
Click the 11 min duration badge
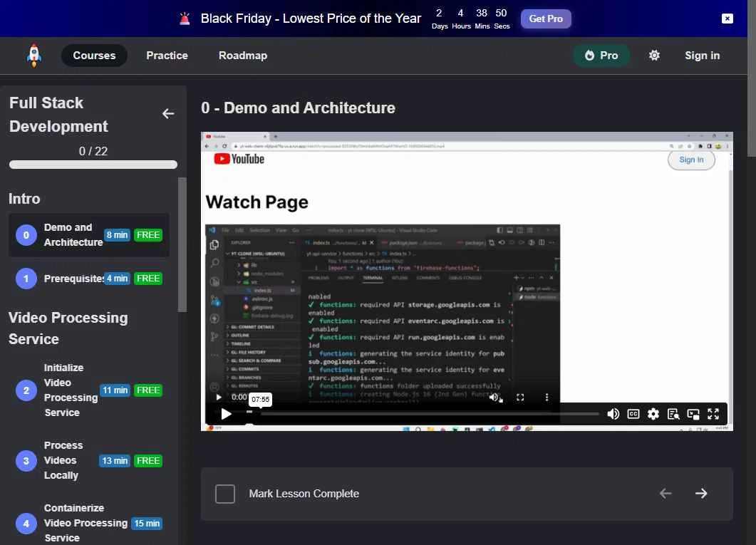pos(115,390)
